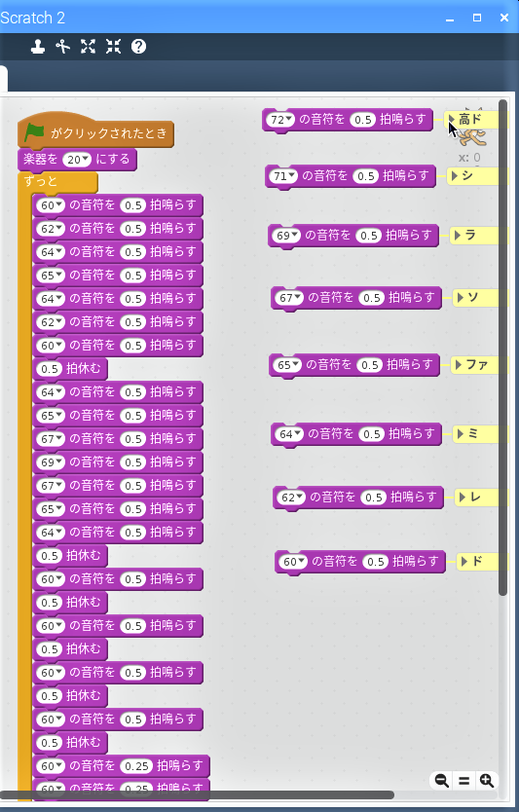This screenshot has height=812, width=519.
Task: Expand the 高ド comment triangle
Action: coord(452,119)
